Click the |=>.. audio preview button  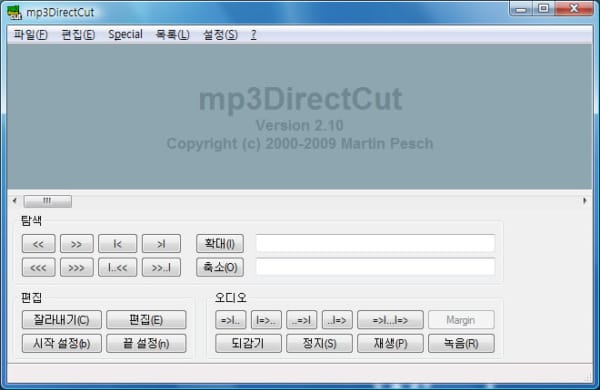click(266, 320)
